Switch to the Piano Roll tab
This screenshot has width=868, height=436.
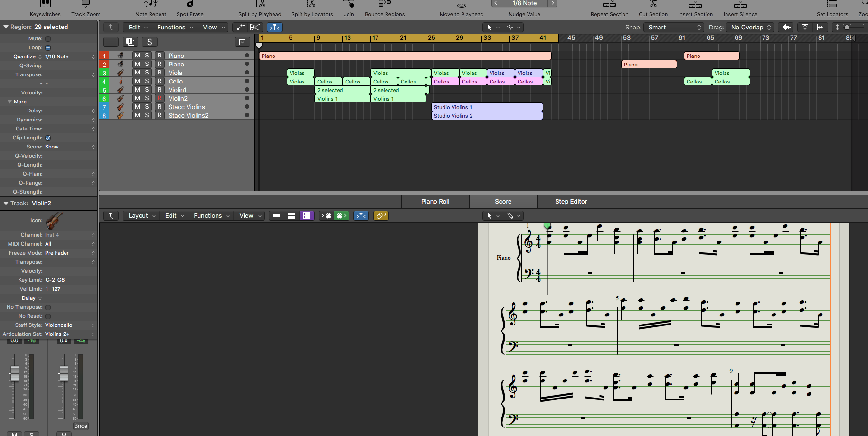[435, 202]
